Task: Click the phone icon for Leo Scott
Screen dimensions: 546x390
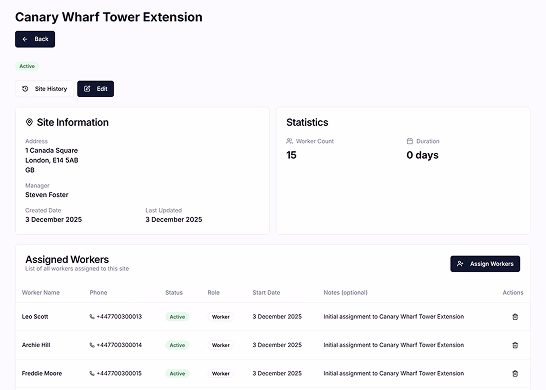Action: pos(92,317)
